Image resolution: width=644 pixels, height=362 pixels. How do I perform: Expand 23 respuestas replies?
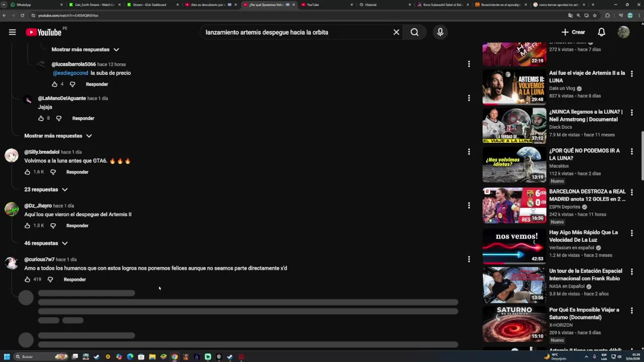pos(46,190)
